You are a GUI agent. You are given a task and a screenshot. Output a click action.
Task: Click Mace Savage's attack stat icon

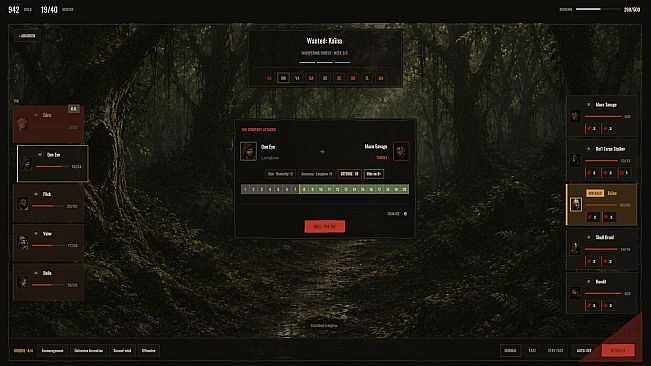590,129
